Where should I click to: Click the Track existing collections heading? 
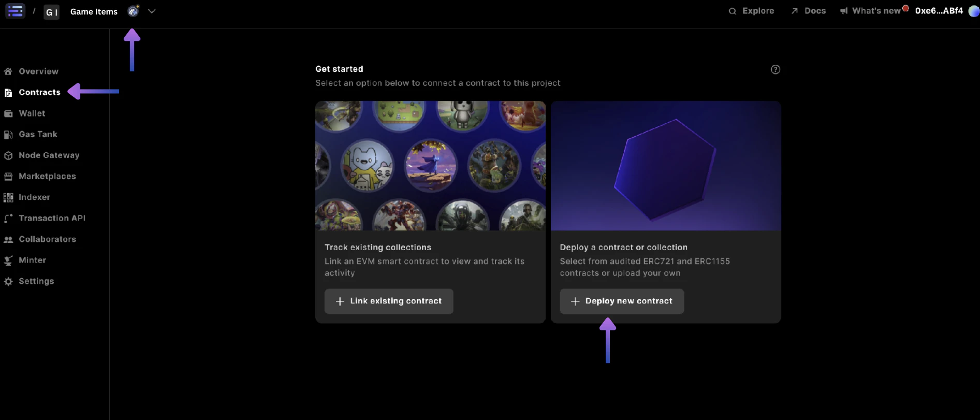coord(378,248)
